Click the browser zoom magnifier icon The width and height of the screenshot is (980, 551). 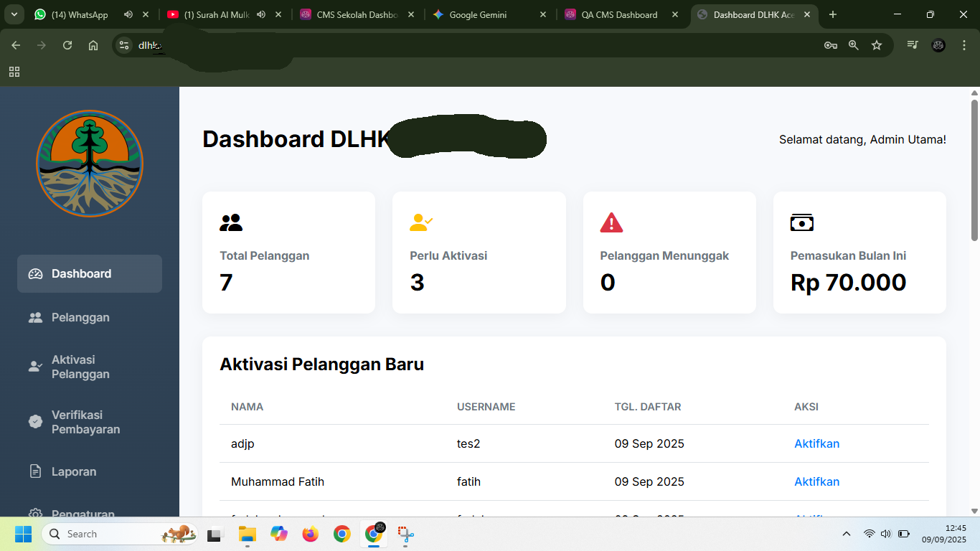point(853,45)
